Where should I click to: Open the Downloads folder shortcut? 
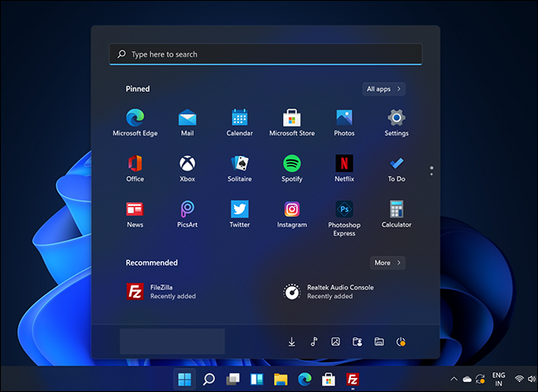pos(292,342)
